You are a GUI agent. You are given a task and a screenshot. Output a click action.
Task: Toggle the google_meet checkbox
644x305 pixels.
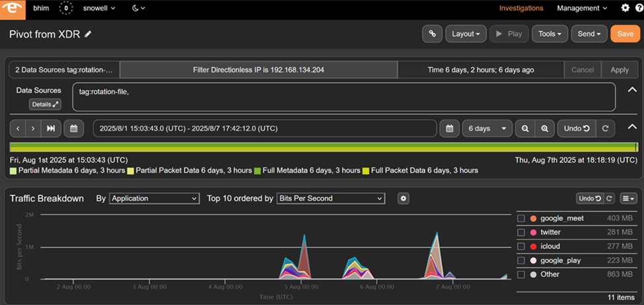[521, 219]
